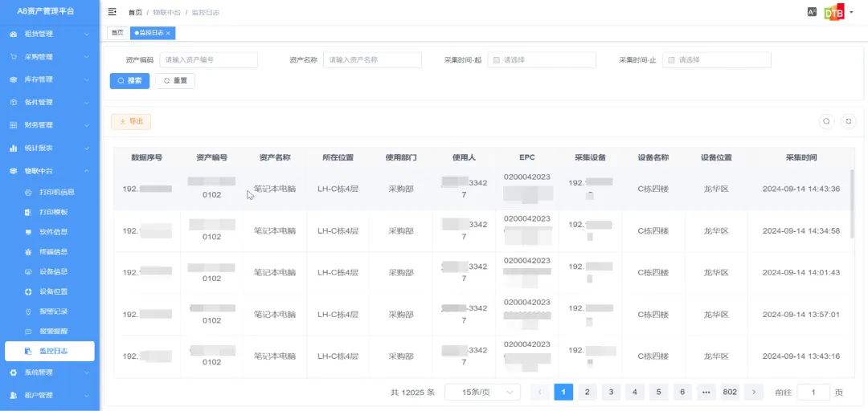
Task: Go to next page using right arrow
Action: 753,392
